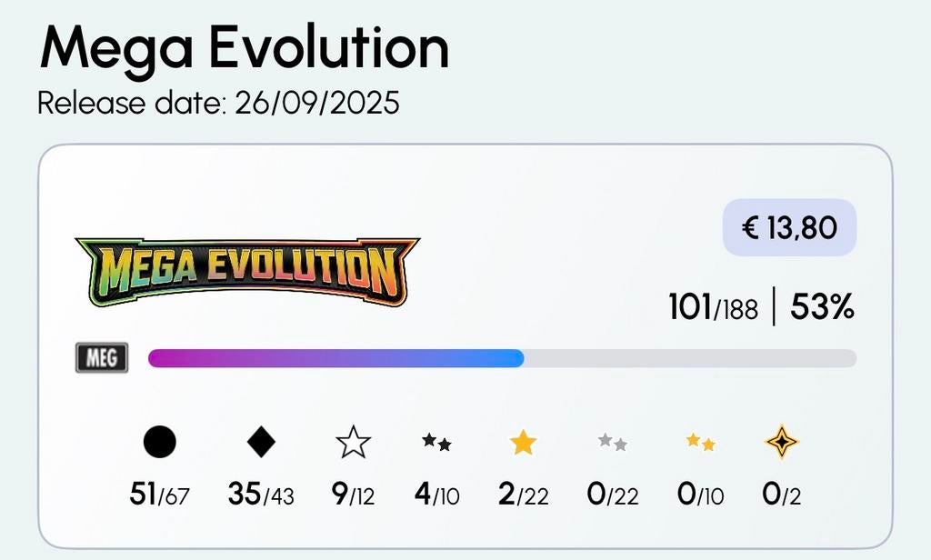Select the gold double-star rarity icon
The width and height of the screenshot is (931, 560).
point(700,443)
